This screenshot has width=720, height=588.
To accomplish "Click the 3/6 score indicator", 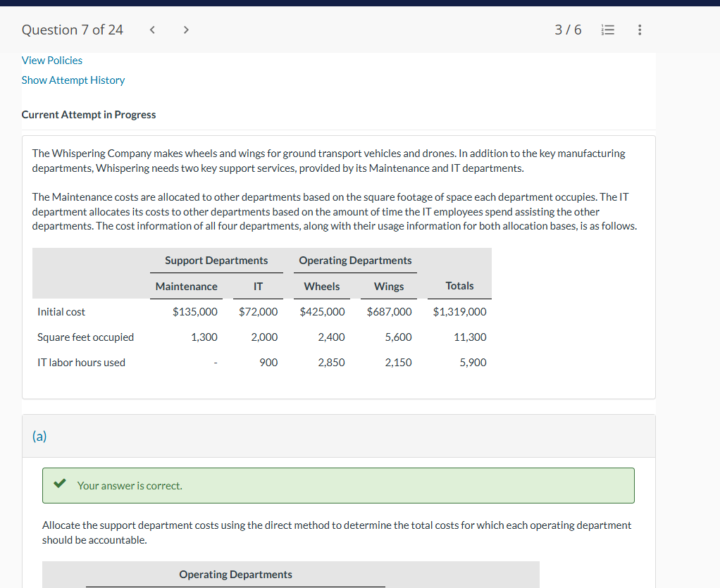I will click(x=568, y=30).
